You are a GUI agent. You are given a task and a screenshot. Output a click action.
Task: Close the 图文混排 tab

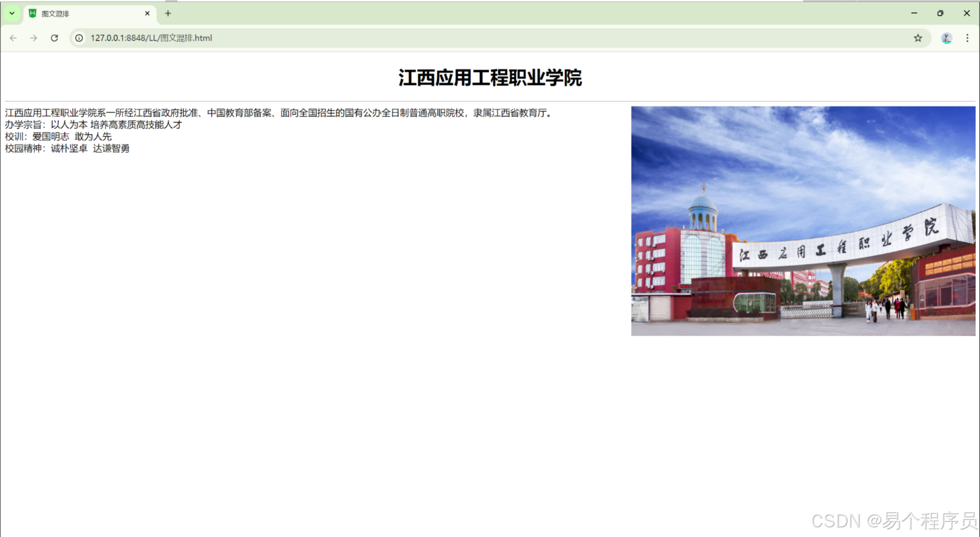147,14
